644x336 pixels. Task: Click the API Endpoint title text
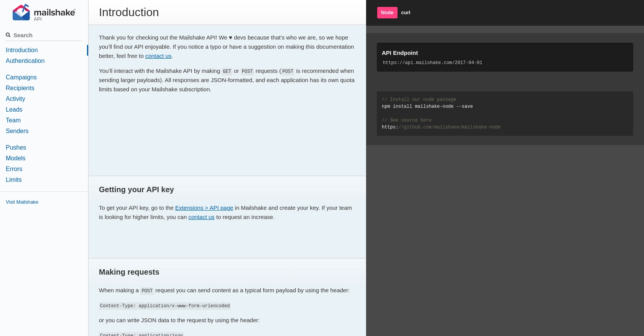tap(400, 53)
